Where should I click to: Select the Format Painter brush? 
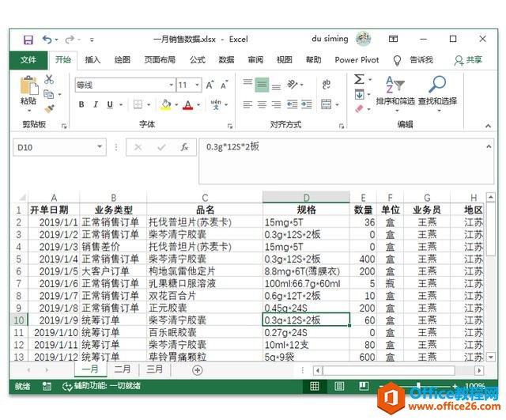tap(49, 109)
